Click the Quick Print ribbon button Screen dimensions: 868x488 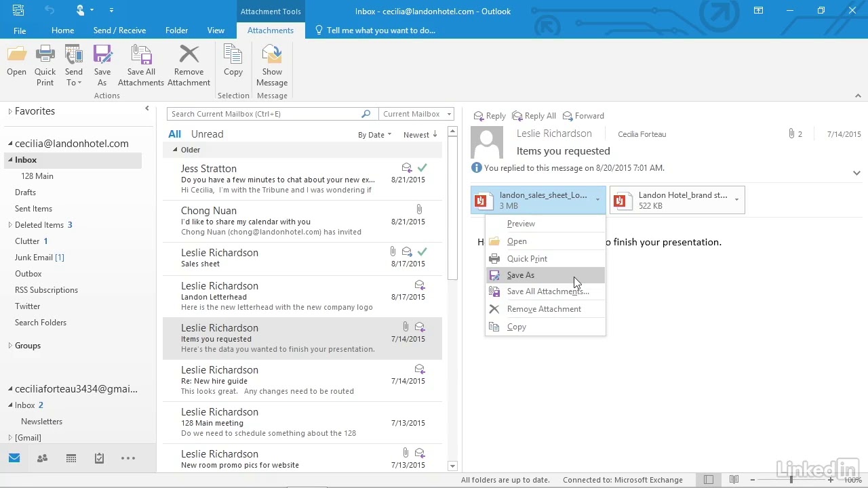click(x=45, y=66)
